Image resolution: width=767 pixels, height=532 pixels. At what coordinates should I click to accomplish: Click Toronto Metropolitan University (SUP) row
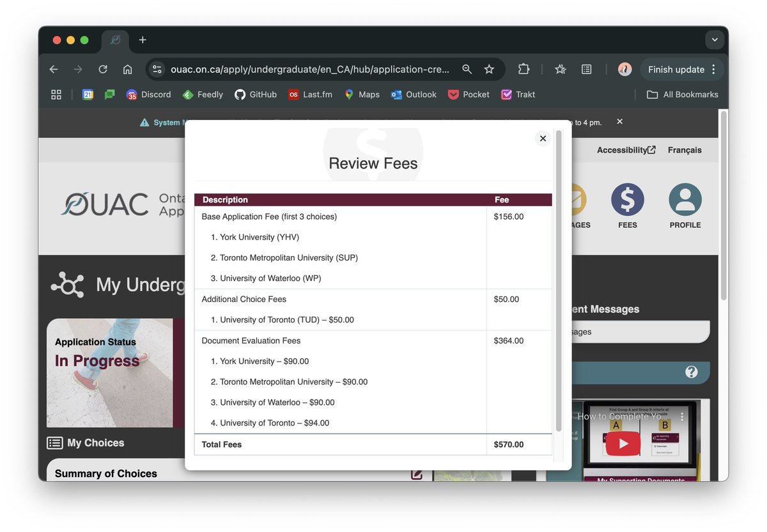(284, 258)
